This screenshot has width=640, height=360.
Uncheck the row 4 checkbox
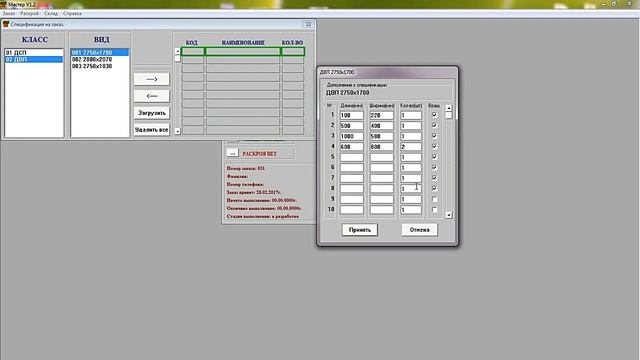tap(434, 147)
